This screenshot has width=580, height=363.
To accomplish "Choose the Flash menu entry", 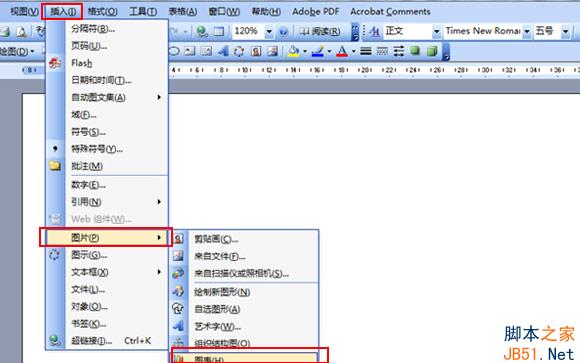I will pos(107,63).
